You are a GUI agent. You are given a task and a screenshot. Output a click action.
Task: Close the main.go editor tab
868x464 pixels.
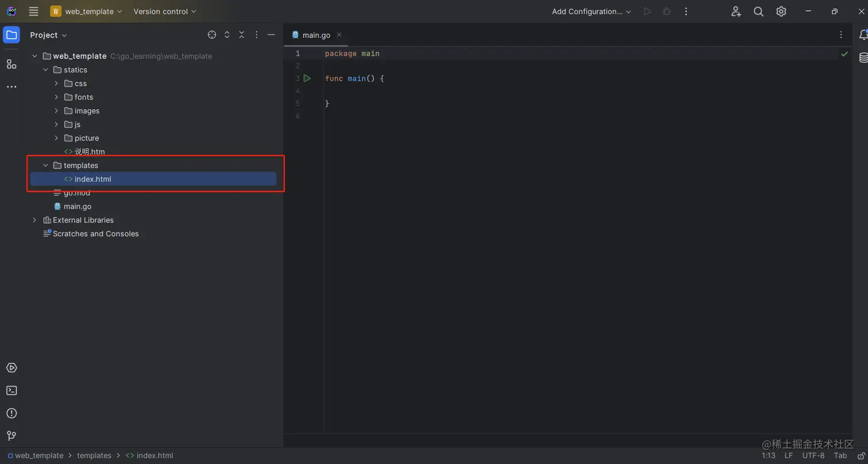pos(339,35)
